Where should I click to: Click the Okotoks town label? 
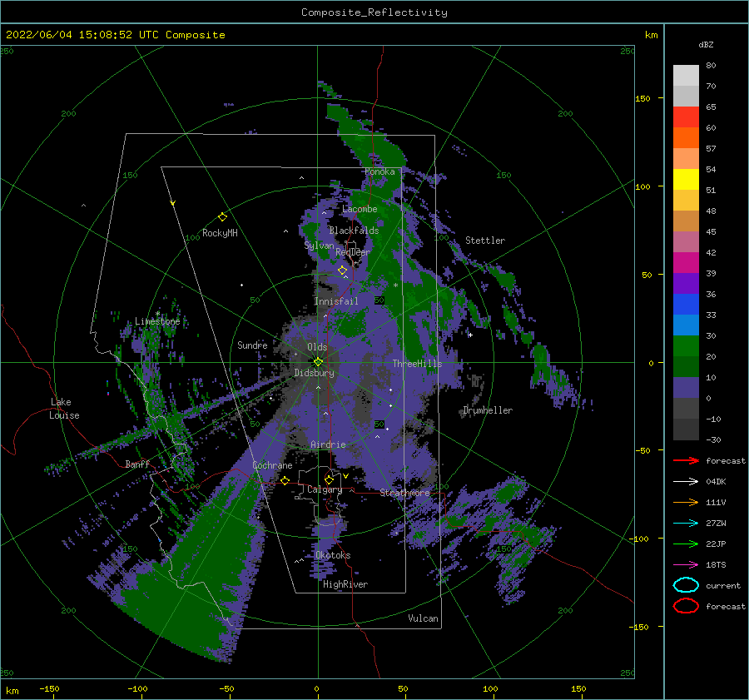coord(333,555)
